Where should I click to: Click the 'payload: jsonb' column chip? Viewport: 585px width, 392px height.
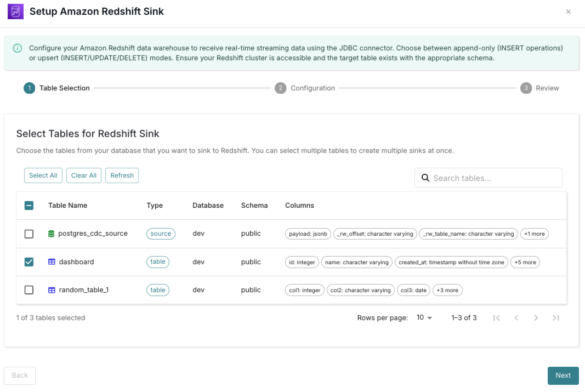click(308, 234)
